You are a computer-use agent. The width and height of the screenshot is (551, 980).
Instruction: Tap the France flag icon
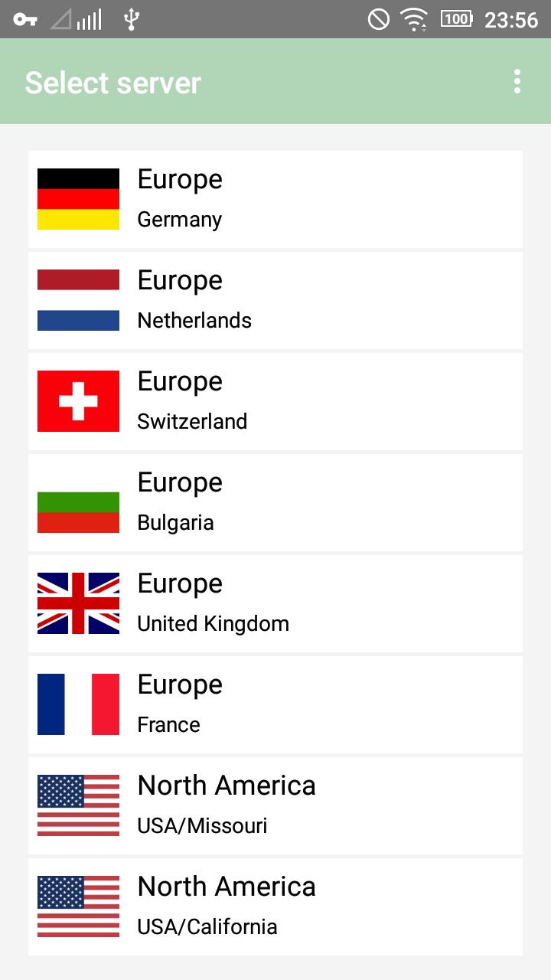tap(78, 704)
